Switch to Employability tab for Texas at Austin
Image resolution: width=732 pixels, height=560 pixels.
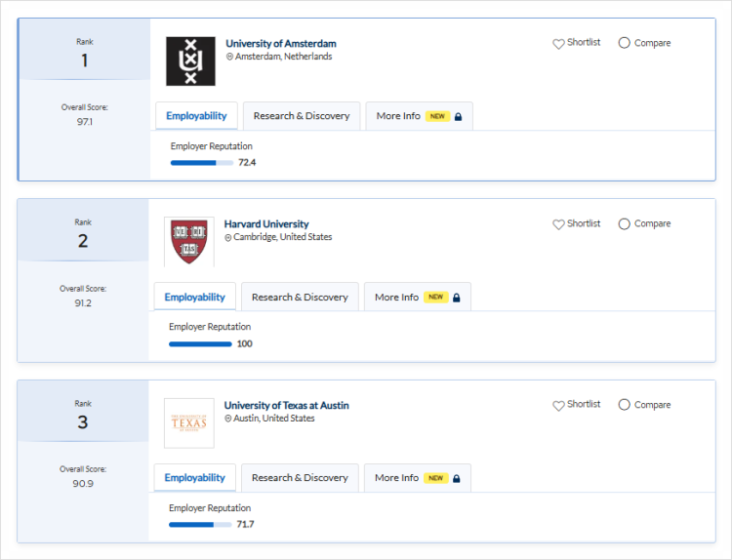[194, 478]
